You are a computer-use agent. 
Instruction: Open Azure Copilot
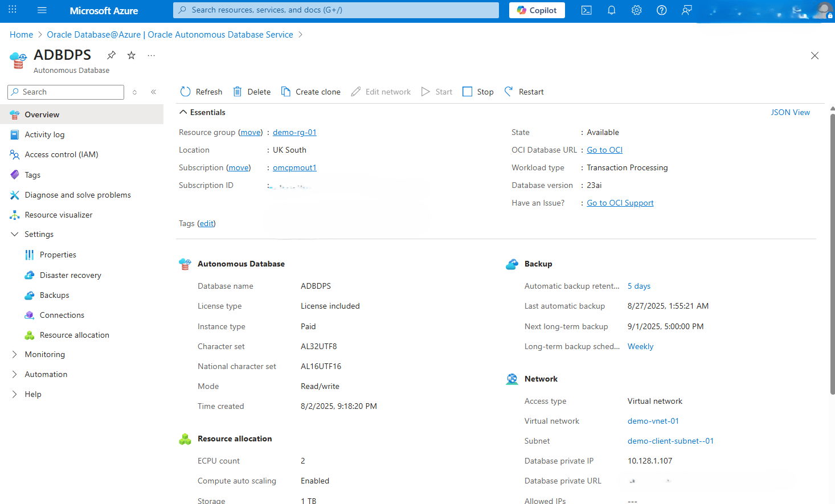(x=536, y=10)
